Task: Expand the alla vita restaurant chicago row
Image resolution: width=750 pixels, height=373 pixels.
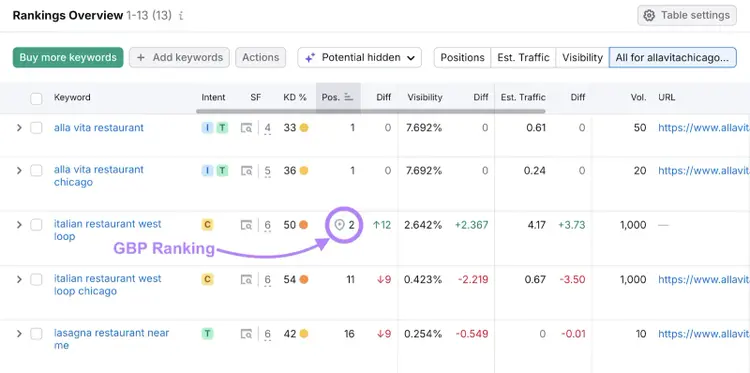Action: (x=19, y=170)
